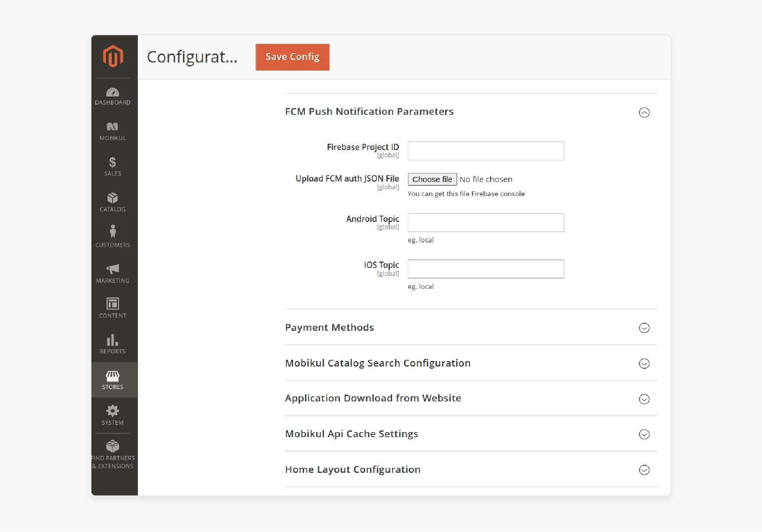Focus the Android Topic input field
The height and width of the screenshot is (532, 762).
coord(486,223)
